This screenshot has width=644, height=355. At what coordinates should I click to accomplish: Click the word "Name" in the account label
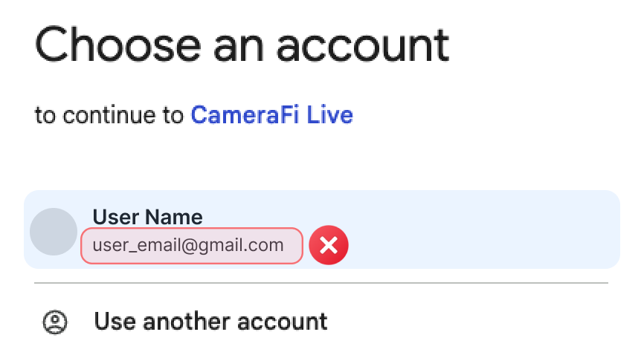pyautogui.click(x=175, y=217)
